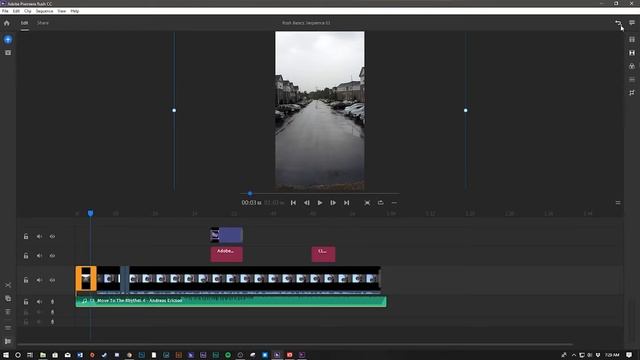Mute the top video track

39,236
